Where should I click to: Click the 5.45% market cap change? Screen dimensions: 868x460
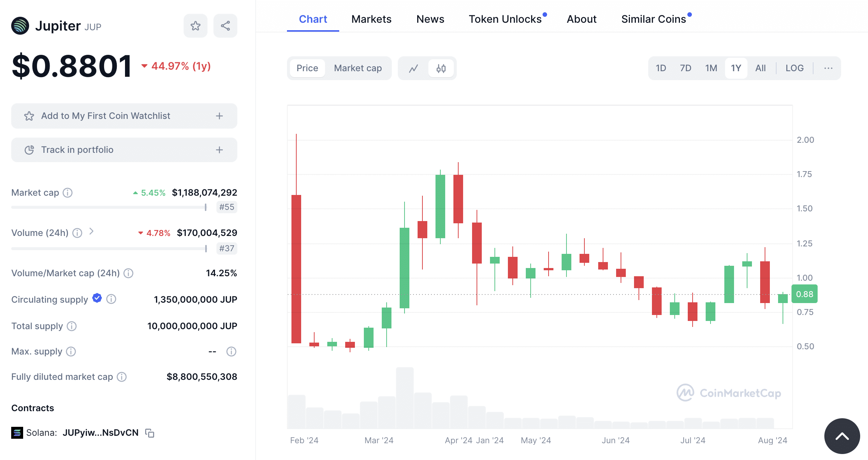coord(149,193)
